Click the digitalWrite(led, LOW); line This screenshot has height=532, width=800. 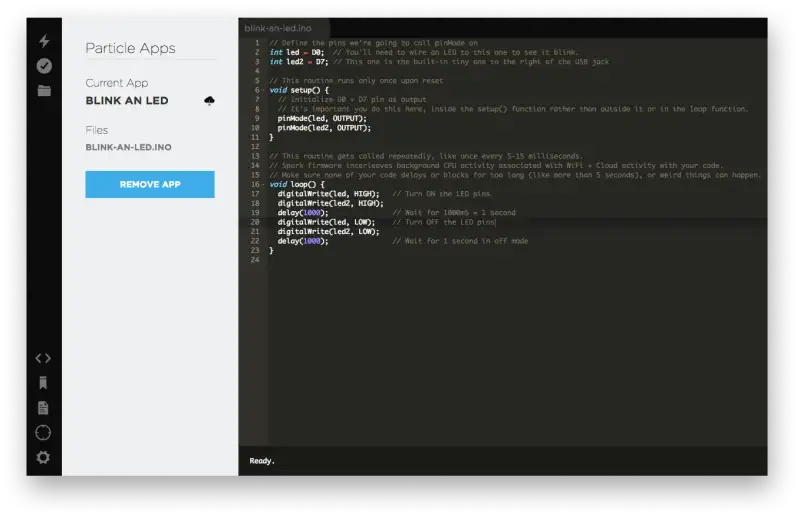[x=327, y=222]
